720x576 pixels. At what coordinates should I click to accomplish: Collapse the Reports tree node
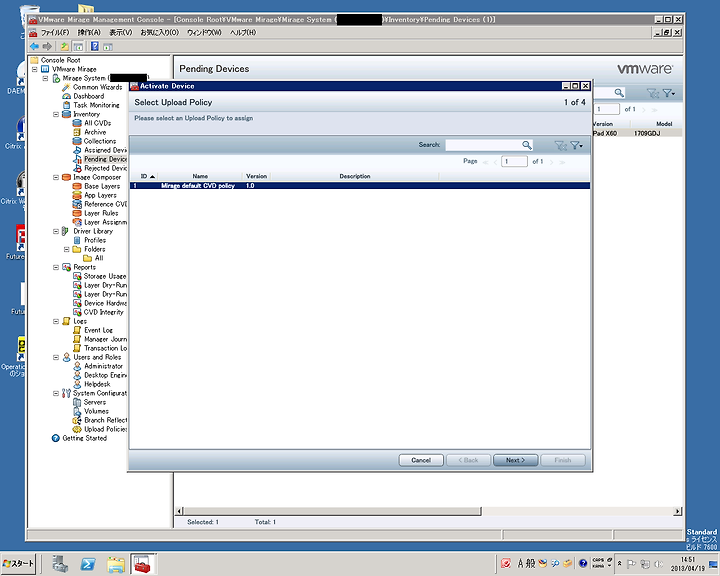pyautogui.click(x=56, y=267)
